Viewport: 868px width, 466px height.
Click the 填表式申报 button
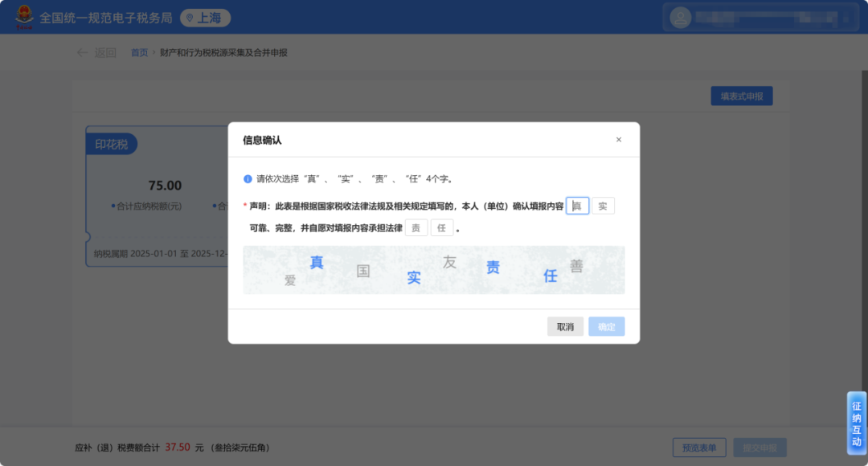[741, 96]
